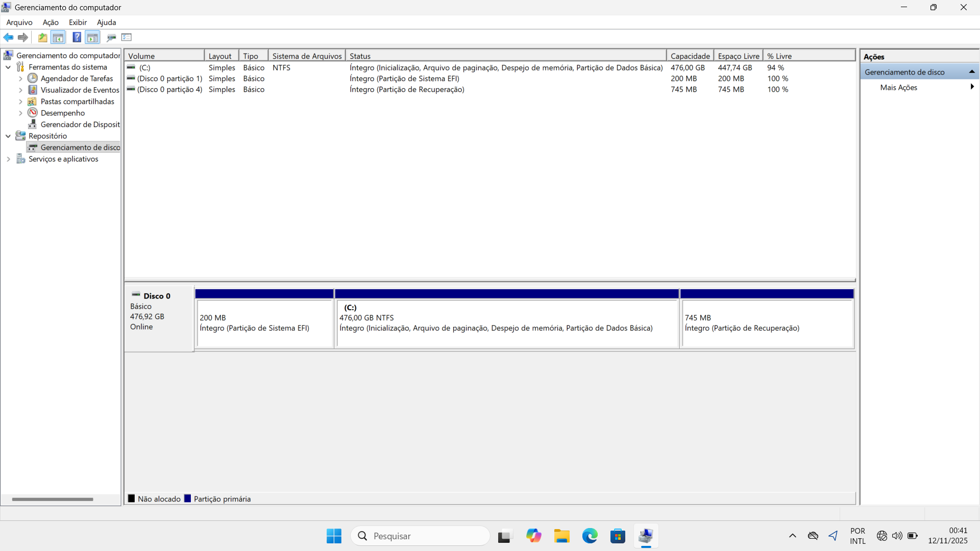
Task: Expand the Serviços e aplicativos node
Action: [x=8, y=159]
